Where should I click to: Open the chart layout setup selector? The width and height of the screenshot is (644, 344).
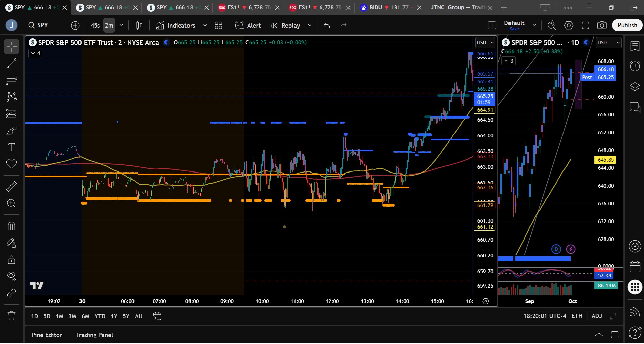point(492,25)
